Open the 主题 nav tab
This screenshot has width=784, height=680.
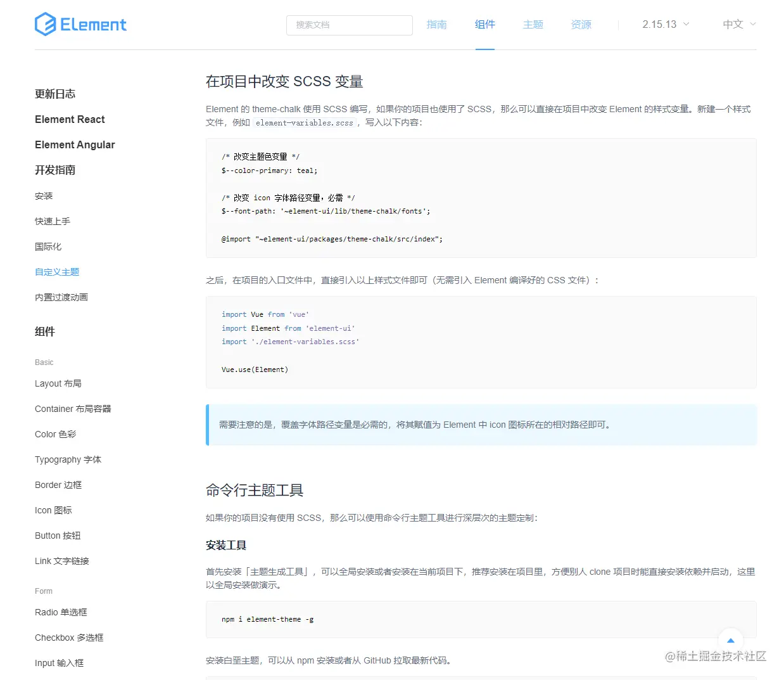(x=533, y=24)
